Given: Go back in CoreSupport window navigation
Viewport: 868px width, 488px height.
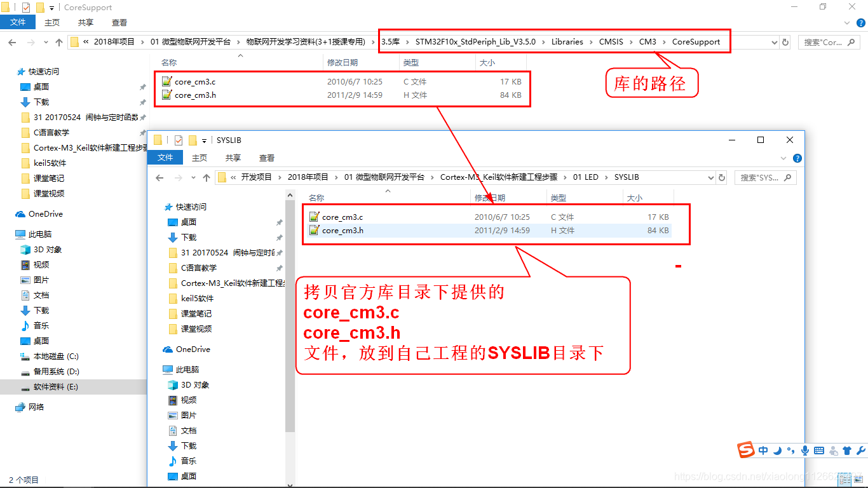Looking at the screenshot, I should (x=11, y=43).
